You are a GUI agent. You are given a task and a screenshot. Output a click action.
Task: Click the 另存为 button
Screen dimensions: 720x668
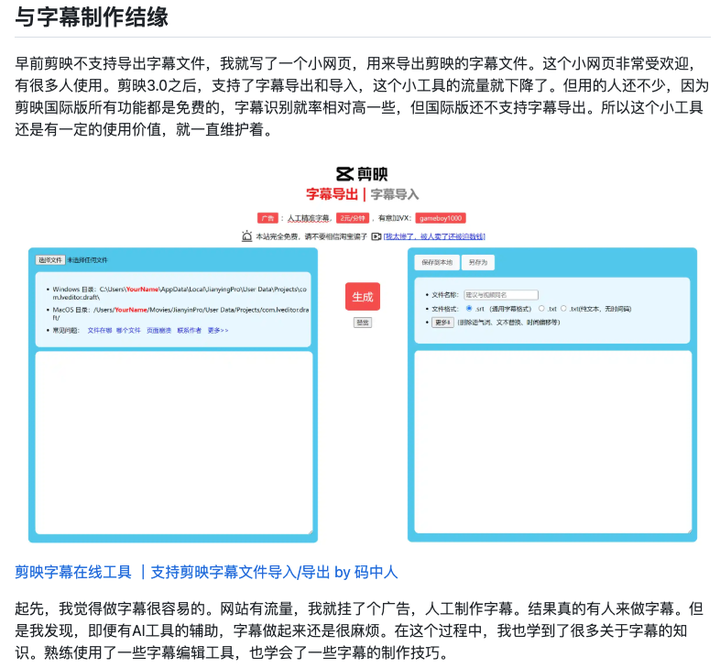click(479, 262)
